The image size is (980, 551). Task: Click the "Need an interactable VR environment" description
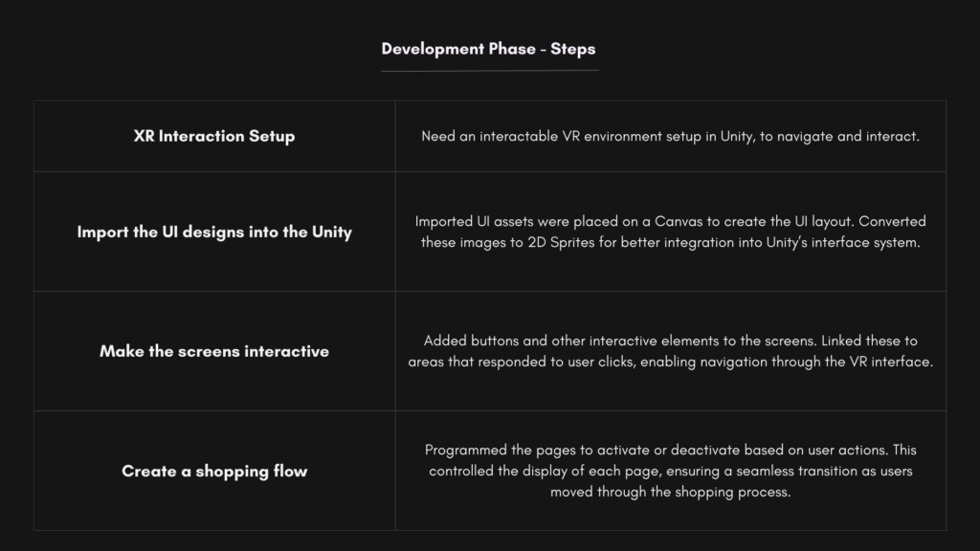(670, 136)
